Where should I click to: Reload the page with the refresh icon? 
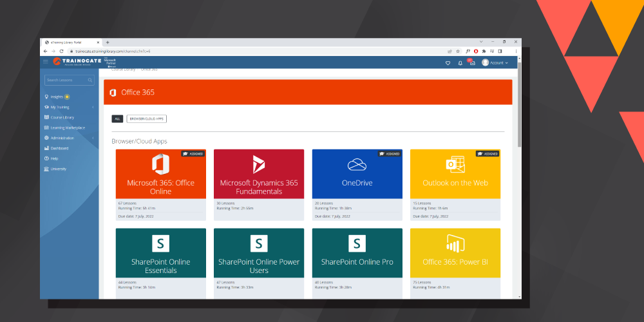click(62, 52)
